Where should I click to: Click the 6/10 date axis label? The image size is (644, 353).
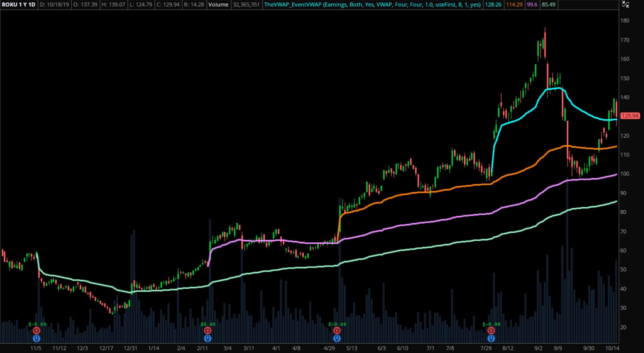(x=402, y=348)
